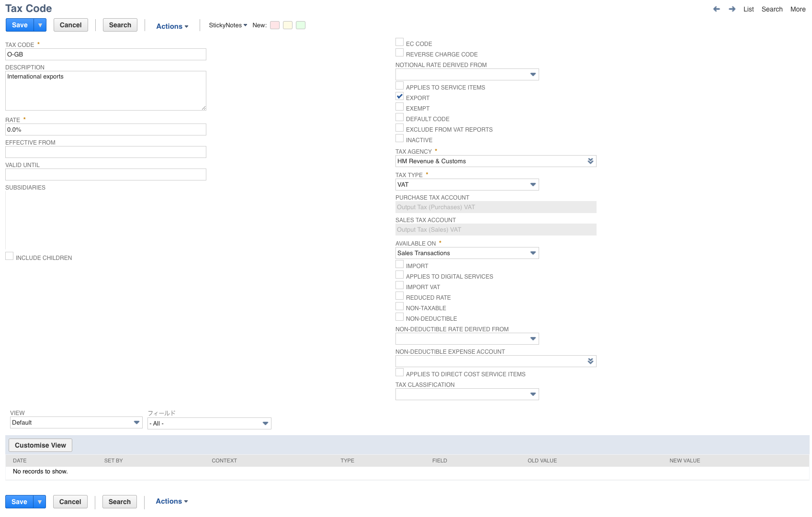Open the top Save button split arrow
This screenshot has width=812, height=517.
[x=40, y=24]
